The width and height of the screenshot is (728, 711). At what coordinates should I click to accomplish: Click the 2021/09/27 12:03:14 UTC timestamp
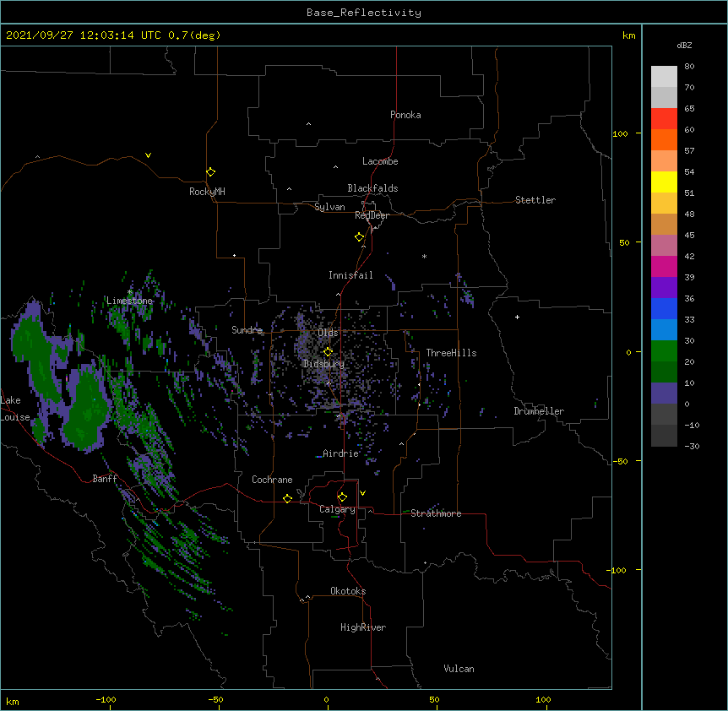(84, 35)
